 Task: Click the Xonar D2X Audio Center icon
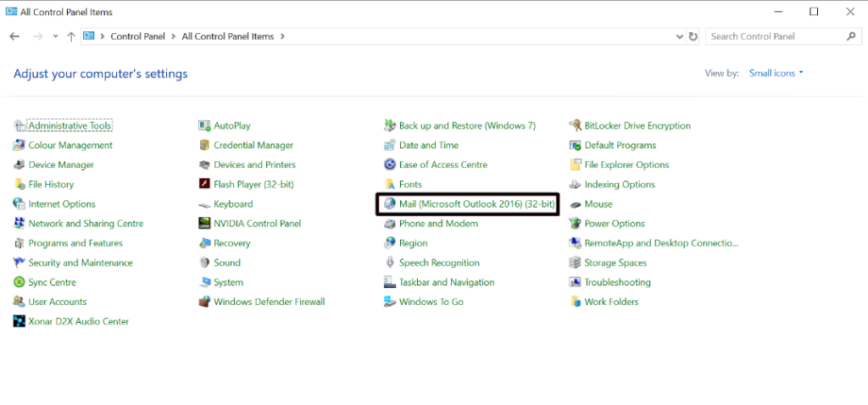[19, 321]
